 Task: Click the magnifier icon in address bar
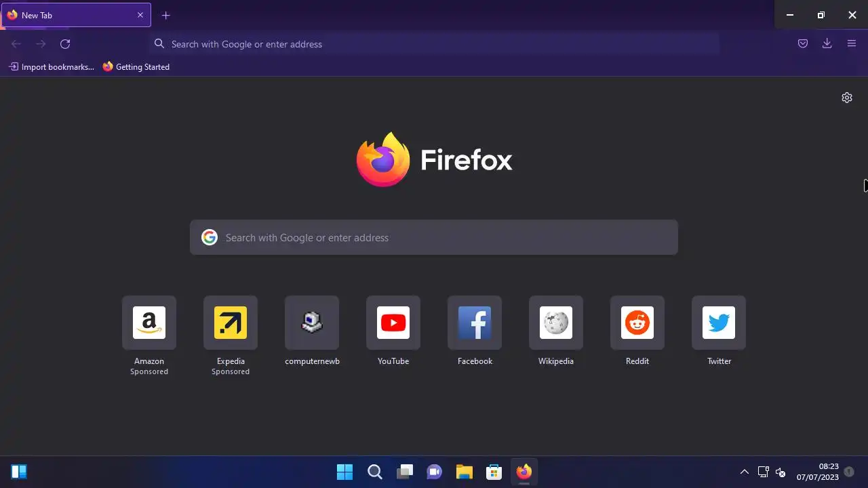click(x=159, y=44)
